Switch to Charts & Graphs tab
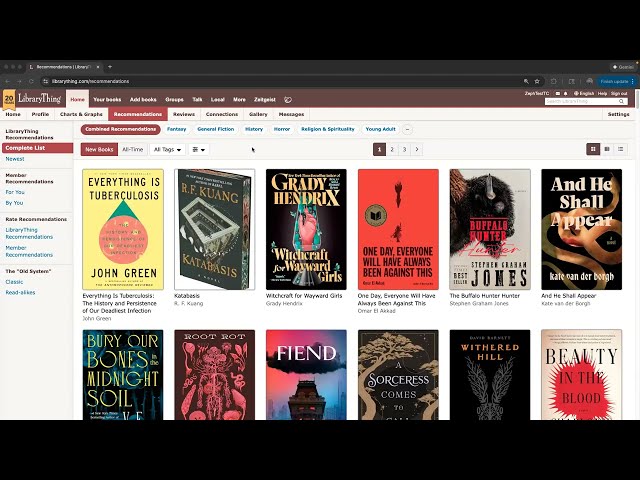This screenshot has height=480, width=640. tap(81, 114)
